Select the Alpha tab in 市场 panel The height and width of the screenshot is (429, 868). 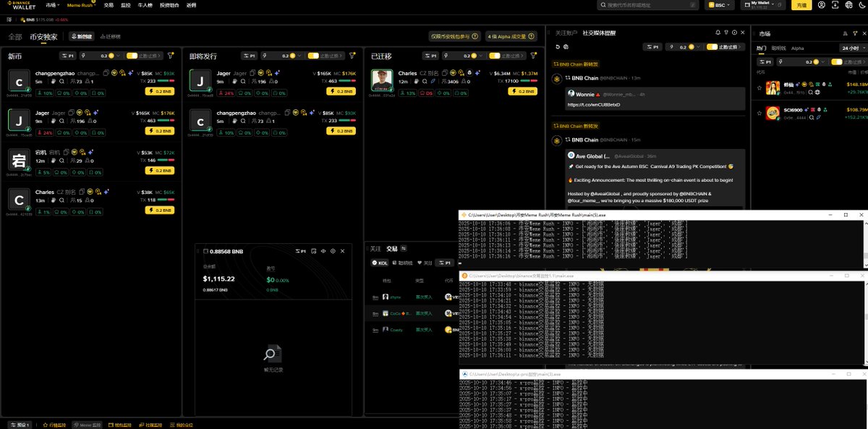[x=797, y=48]
